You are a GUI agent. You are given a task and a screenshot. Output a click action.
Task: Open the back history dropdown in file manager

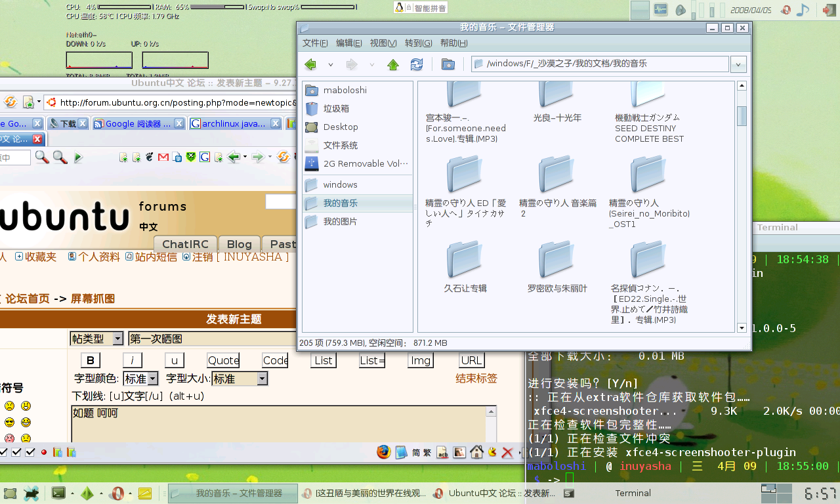pyautogui.click(x=330, y=65)
